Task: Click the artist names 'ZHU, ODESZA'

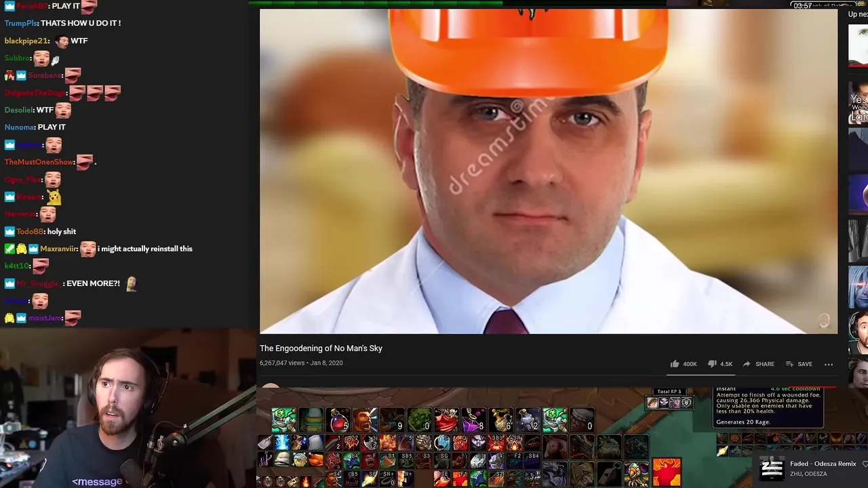Action: [x=808, y=474]
